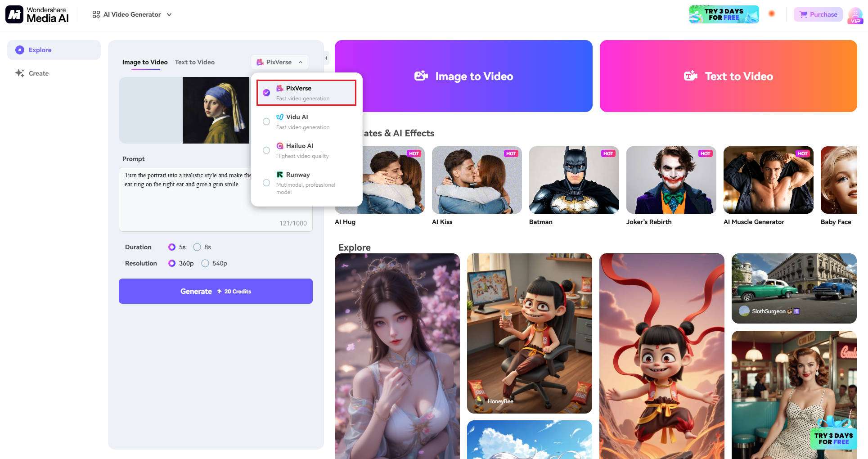Click the Wondershare Media AI logo
This screenshot has height=459, width=868.
point(37,14)
